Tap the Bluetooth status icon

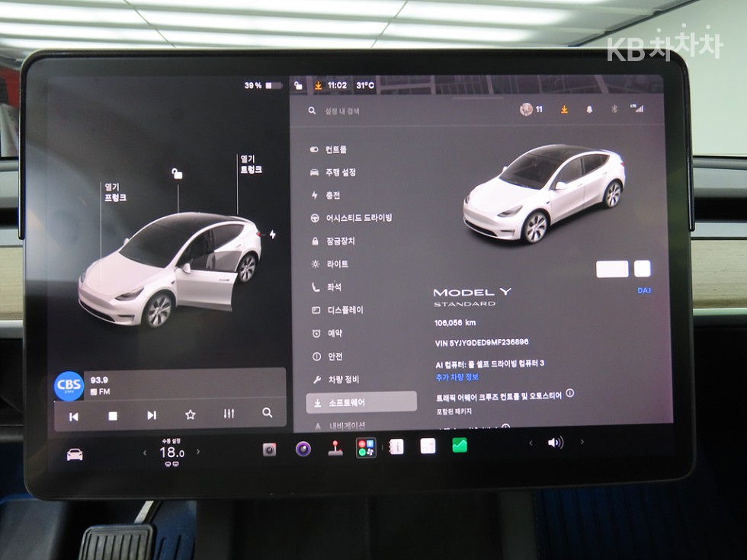coord(614,109)
